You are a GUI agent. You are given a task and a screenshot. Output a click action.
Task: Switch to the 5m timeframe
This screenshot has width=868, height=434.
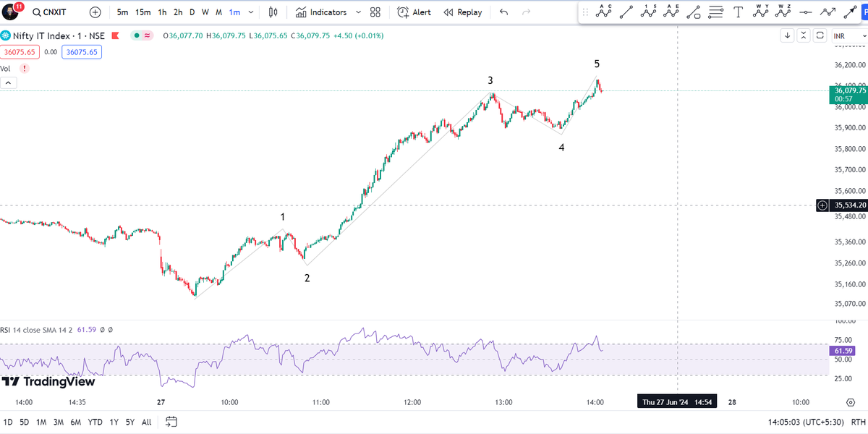pyautogui.click(x=123, y=12)
